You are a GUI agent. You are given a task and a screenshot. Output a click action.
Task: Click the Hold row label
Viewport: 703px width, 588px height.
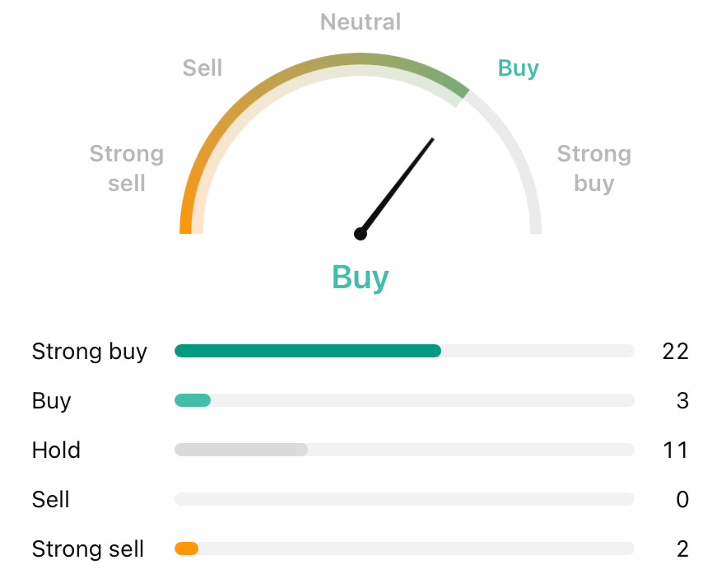pyautogui.click(x=56, y=450)
